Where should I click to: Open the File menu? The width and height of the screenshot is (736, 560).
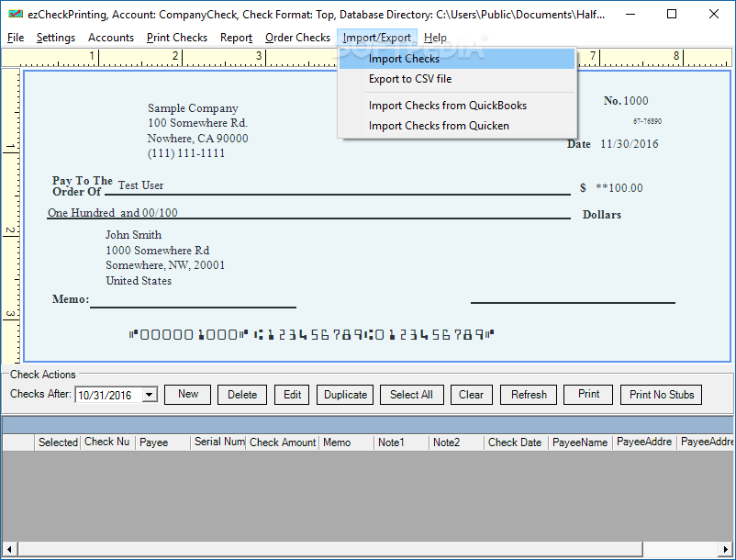16,38
